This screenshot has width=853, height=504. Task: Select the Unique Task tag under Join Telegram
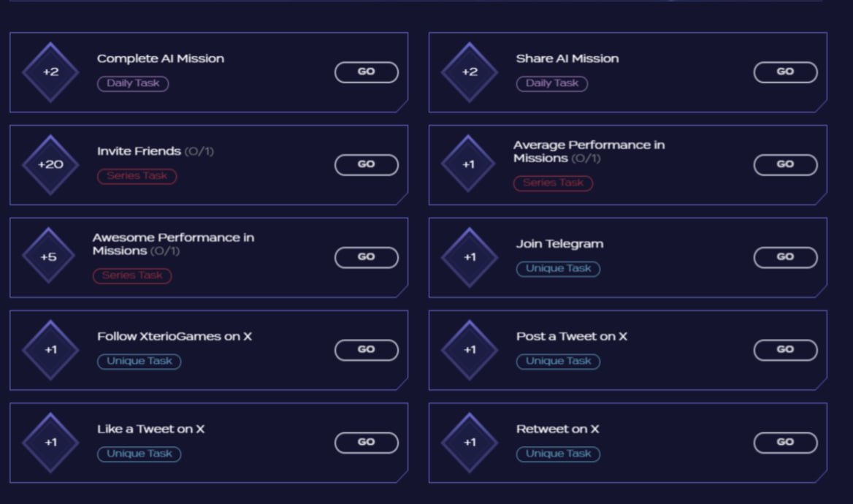pos(558,268)
